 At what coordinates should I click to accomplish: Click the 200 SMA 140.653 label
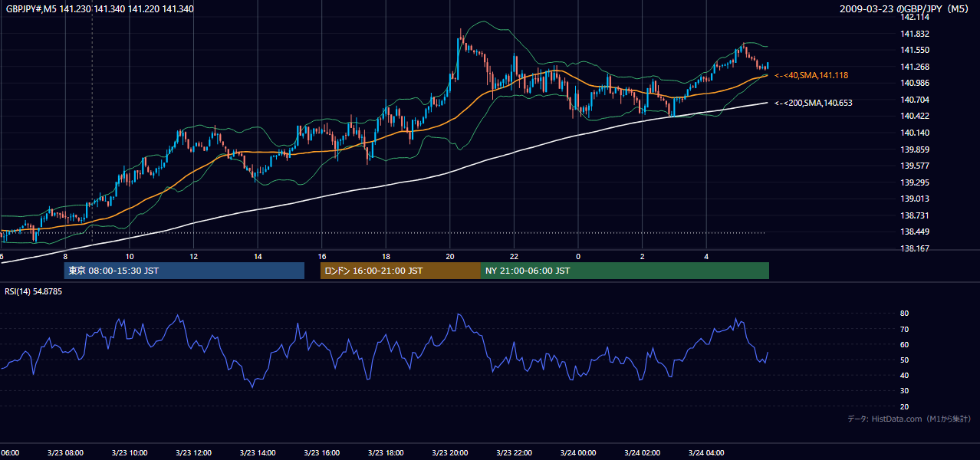(x=813, y=103)
